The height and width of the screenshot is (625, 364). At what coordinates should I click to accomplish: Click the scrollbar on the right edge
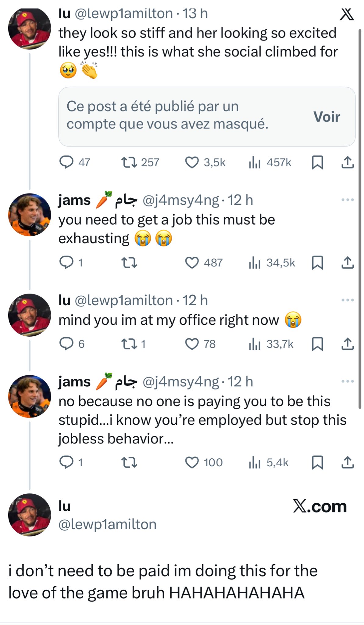point(360,214)
